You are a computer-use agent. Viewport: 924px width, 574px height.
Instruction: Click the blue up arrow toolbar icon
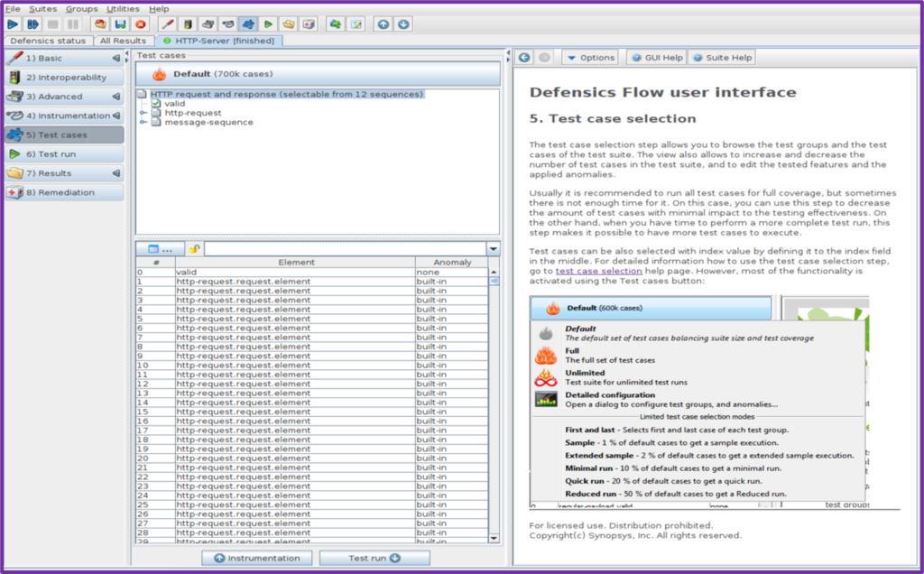coord(383,24)
